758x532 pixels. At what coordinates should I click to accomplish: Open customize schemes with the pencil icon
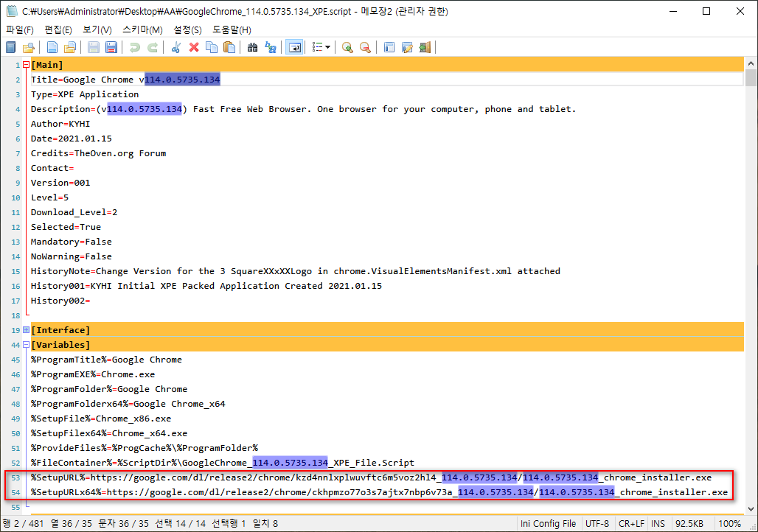(x=407, y=47)
